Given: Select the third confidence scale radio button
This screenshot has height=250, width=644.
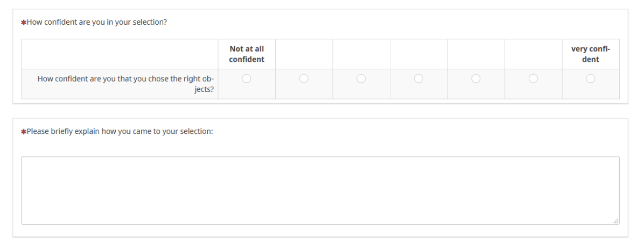Looking at the screenshot, I should coord(361,78).
